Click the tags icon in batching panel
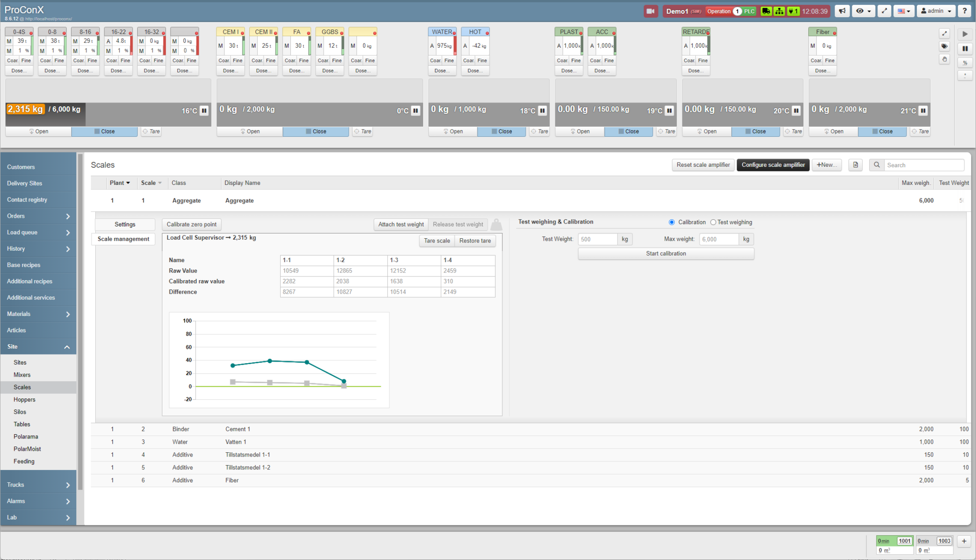976x560 pixels. click(x=944, y=46)
